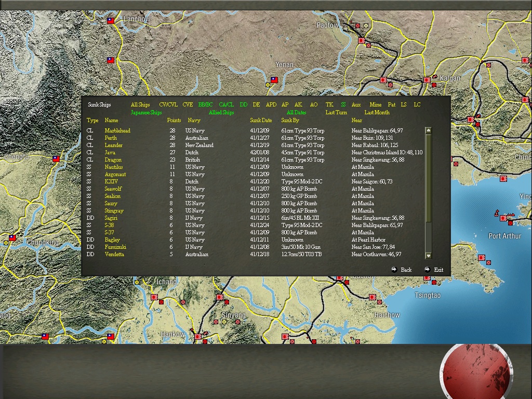Open the Marblehead ship entry

tap(117, 130)
